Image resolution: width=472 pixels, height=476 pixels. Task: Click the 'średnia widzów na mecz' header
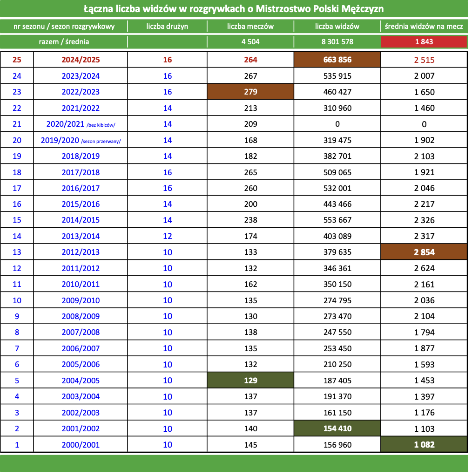[x=424, y=26]
